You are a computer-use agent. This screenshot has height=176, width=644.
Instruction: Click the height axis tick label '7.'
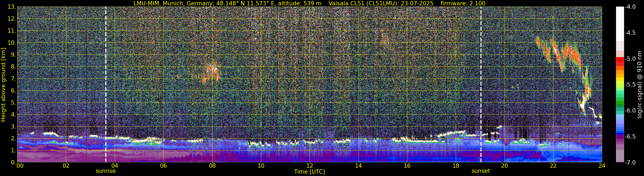[13, 79]
